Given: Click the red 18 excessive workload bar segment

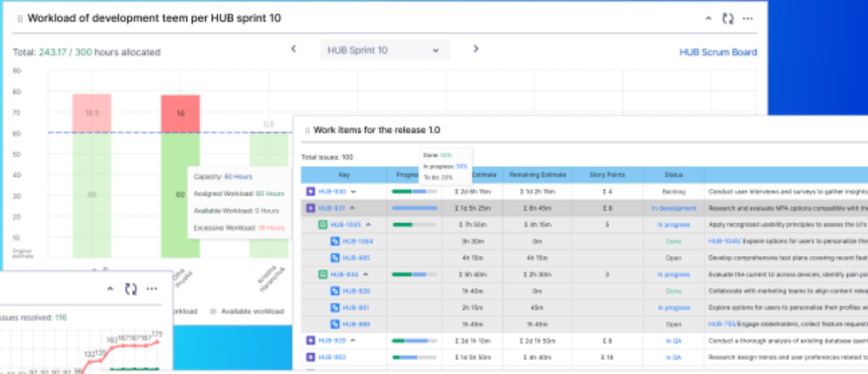Looking at the screenshot, I should [181, 114].
